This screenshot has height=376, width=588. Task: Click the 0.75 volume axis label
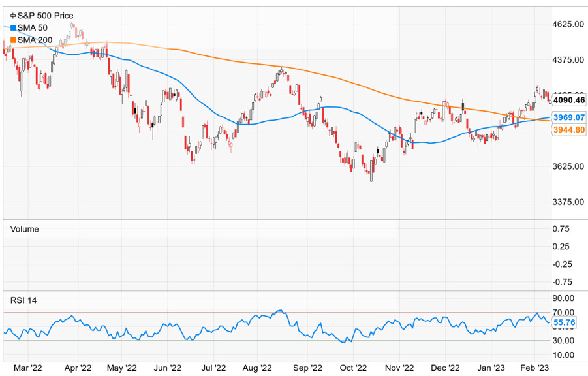[x=561, y=229]
